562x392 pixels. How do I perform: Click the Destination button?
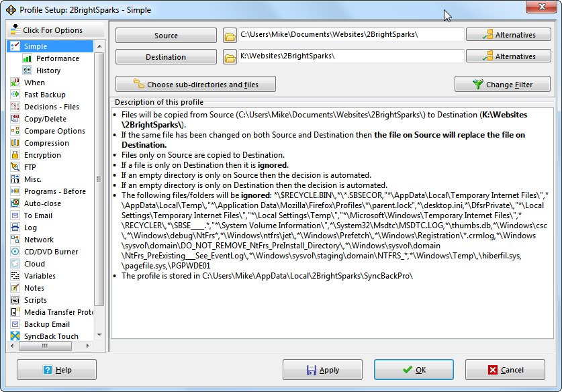(166, 57)
